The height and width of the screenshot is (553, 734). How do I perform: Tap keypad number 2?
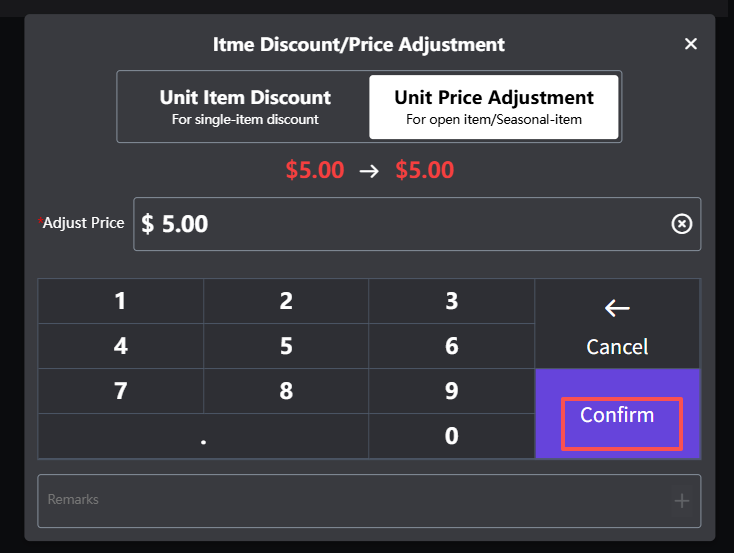click(x=286, y=301)
